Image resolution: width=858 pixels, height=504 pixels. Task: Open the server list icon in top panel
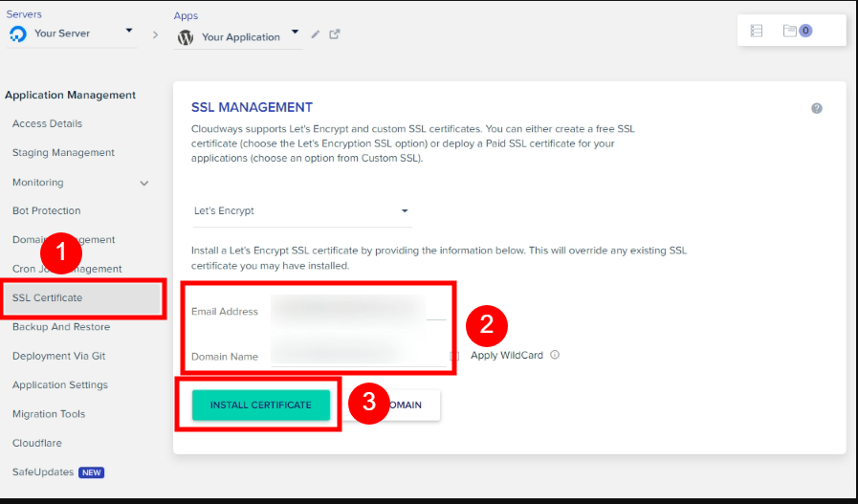(757, 31)
